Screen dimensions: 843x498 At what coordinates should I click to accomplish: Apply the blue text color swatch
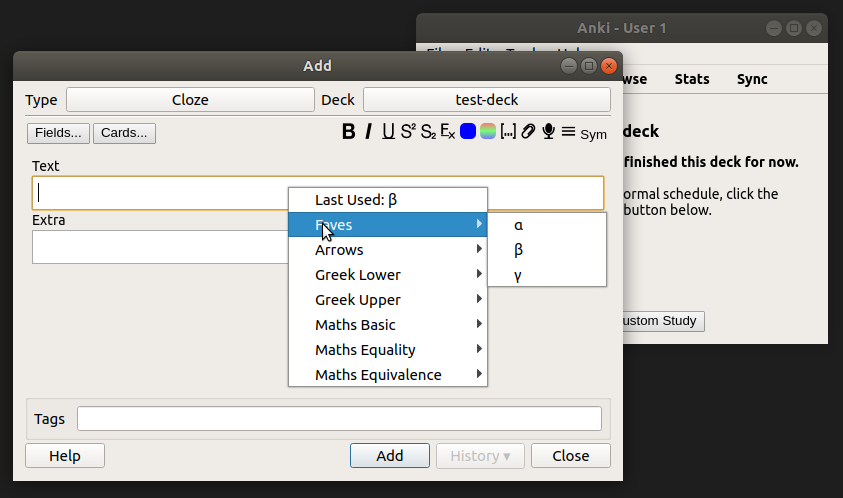point(468,131)
